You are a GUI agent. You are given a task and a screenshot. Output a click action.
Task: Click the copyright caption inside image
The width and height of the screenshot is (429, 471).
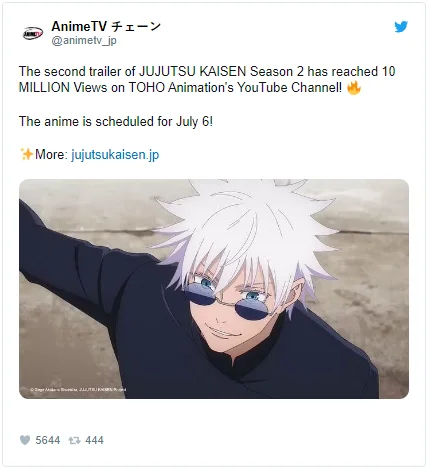click(78, 389)
